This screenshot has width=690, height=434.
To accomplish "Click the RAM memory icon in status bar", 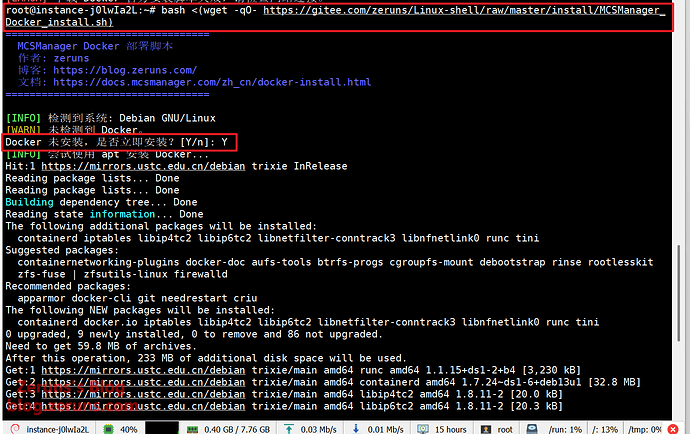I will (192, 429).
